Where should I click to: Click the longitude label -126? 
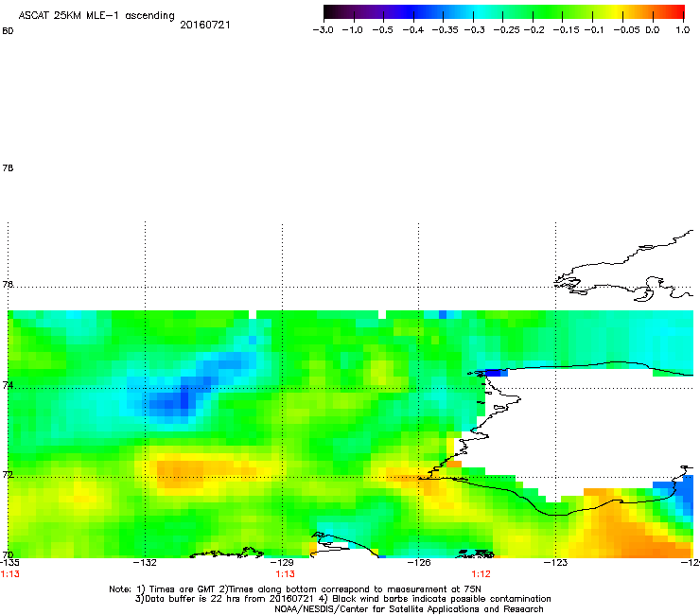[x=419, y=563]
